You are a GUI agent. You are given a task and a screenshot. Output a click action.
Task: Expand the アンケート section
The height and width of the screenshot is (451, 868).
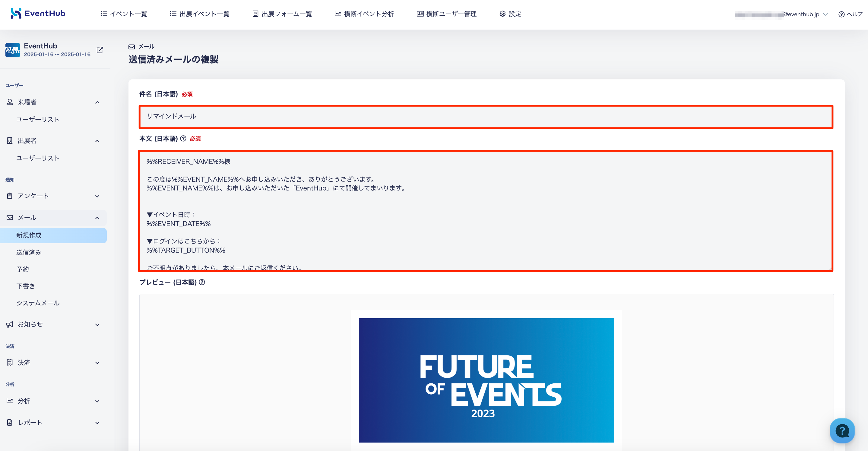(97, 196)
